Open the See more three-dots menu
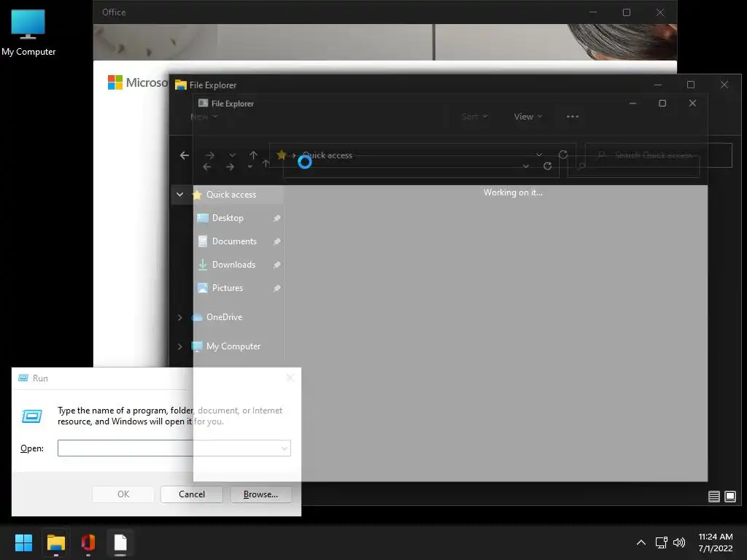 coord(573,117)
